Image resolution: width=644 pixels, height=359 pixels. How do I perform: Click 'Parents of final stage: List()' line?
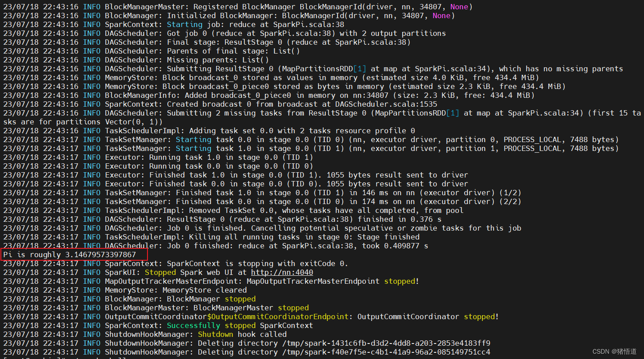click(151, 51)
